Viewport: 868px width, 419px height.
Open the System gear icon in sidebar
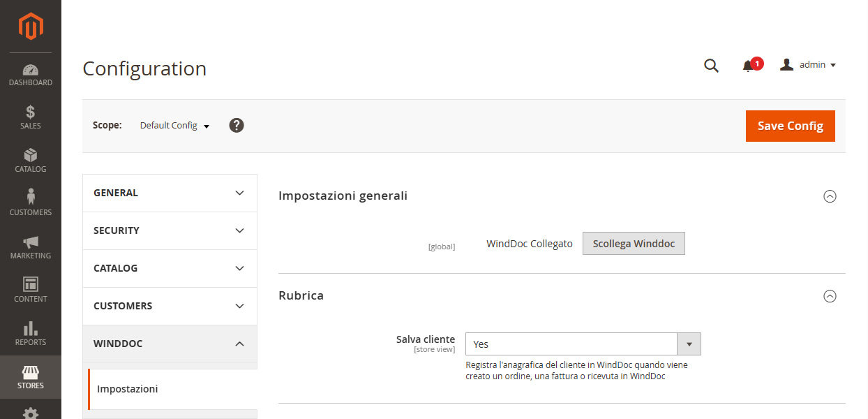coord(31,413)
